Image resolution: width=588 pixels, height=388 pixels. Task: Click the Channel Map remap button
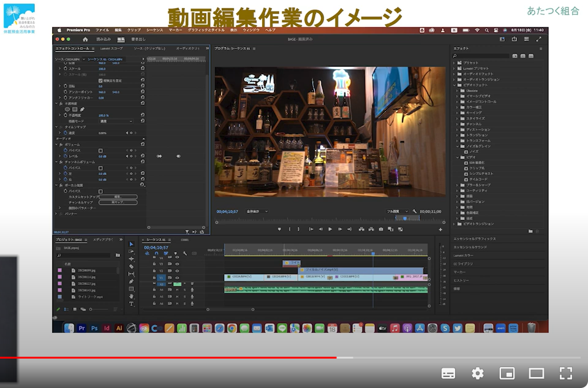click(x=118, y=203)
